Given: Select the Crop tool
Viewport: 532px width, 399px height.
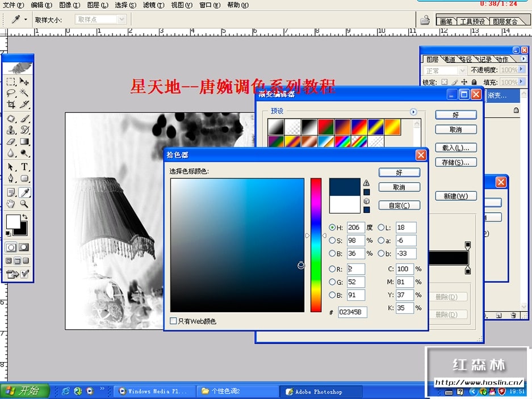Looking at the screenshot, I should tap(11, 104).
